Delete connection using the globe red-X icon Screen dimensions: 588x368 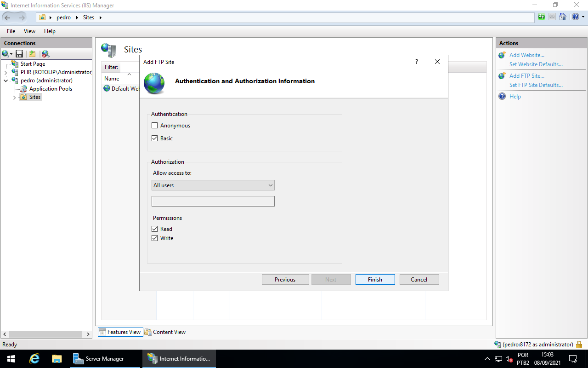[45, 54]
